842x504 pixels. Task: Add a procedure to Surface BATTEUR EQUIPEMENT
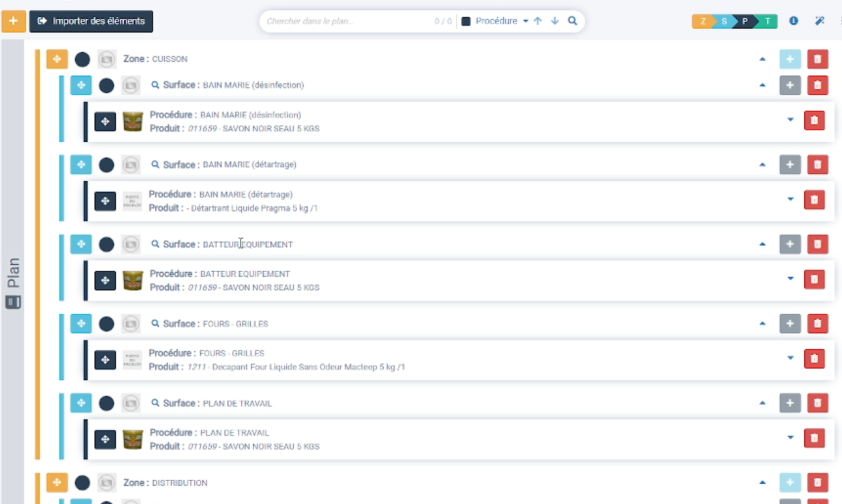point(790,244)
